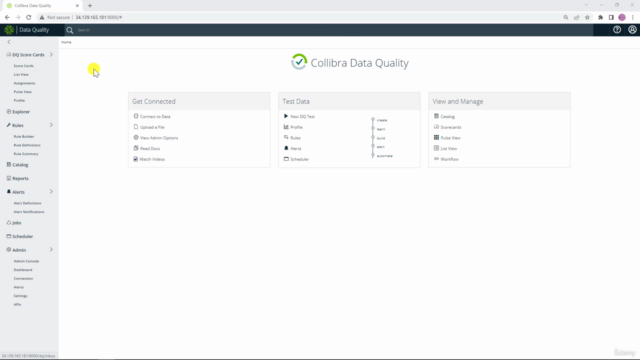Image resolution: width=640 pixels, height=360 pixels.
Task: Click the Upload a File document icon
Action: coord(136,127)
